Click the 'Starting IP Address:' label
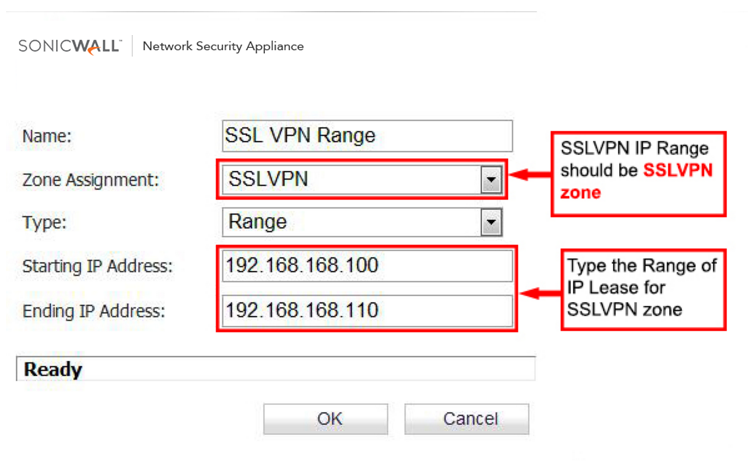This screenshot has height=461, width=751. coord(98,267)
